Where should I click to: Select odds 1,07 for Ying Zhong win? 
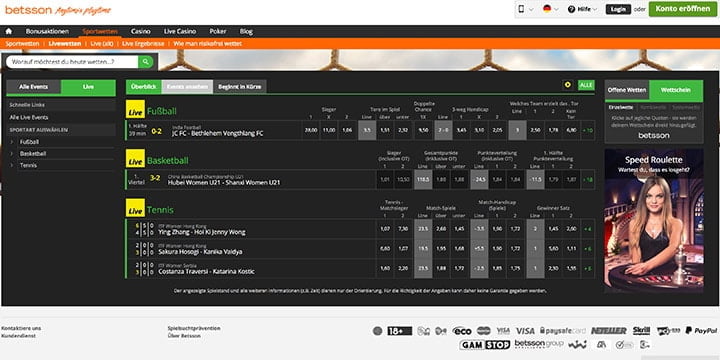(385, 229)
